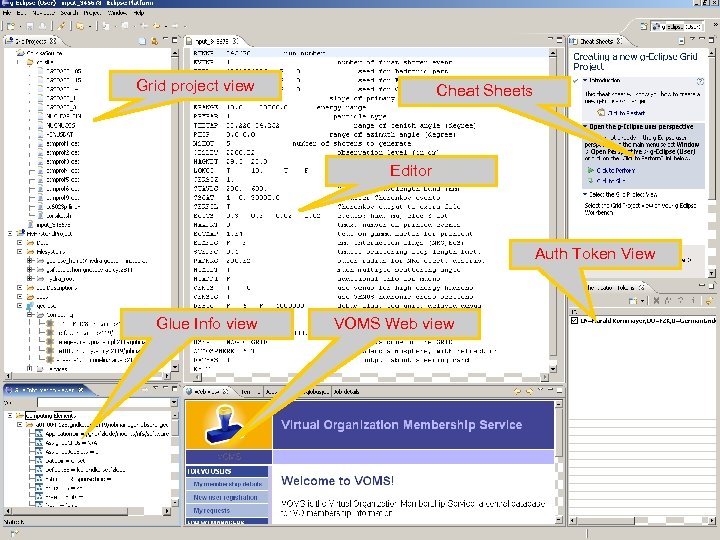Expand the Job Descriptions tree node
This screenshot has width=720, height=540.
20,288
